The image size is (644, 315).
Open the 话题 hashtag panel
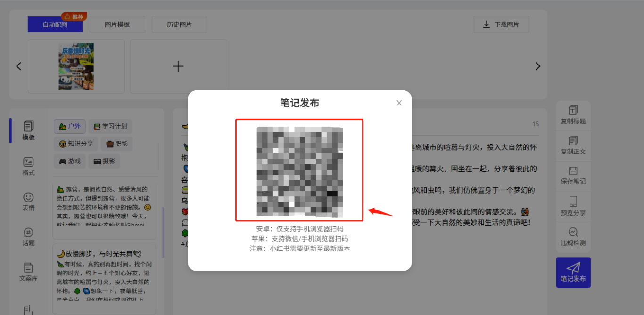pyautogui.click(x=28, y=237)
